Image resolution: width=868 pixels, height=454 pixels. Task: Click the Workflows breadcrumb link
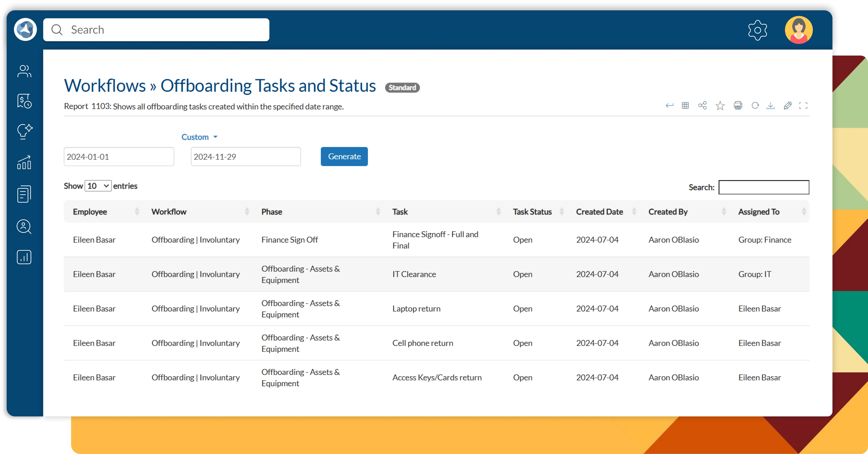(x=104, y=86)
